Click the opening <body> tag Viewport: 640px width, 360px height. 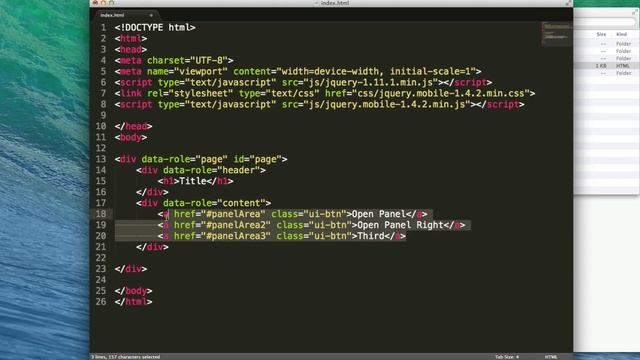click(x=131, y=137)
